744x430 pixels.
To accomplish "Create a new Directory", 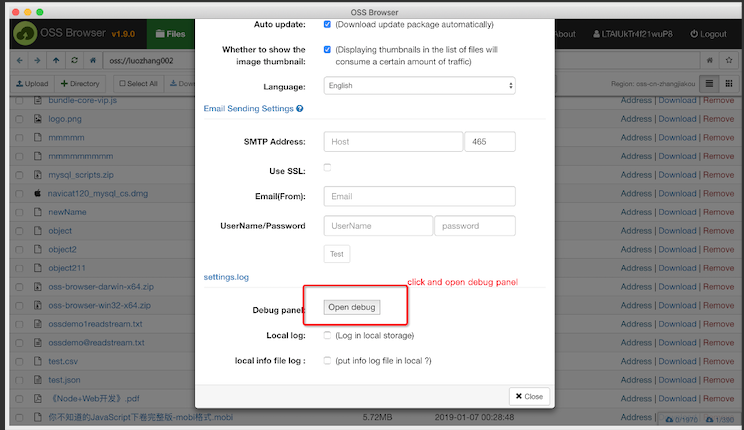I will point(80,84).
